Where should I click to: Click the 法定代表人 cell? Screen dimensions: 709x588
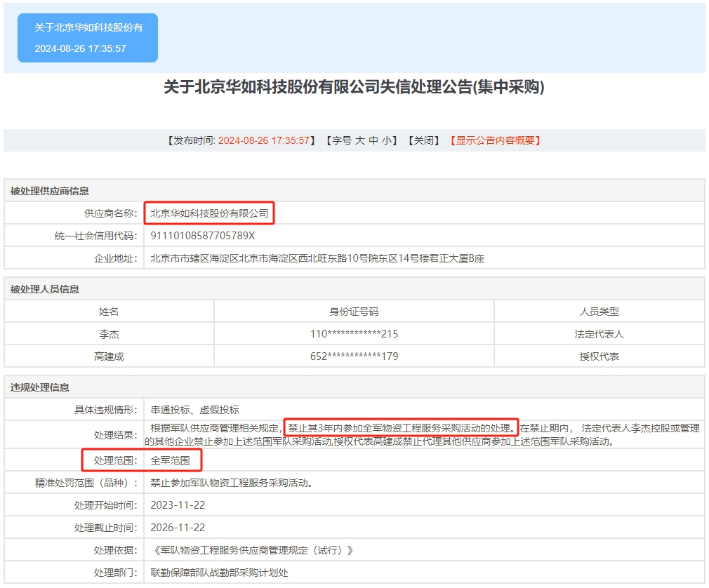tap(599, 334)
